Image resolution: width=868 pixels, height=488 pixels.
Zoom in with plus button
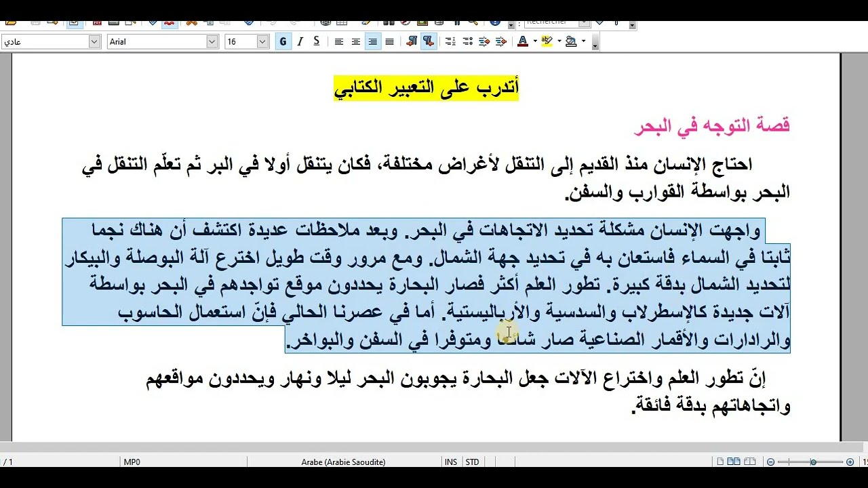pos(850,462)
